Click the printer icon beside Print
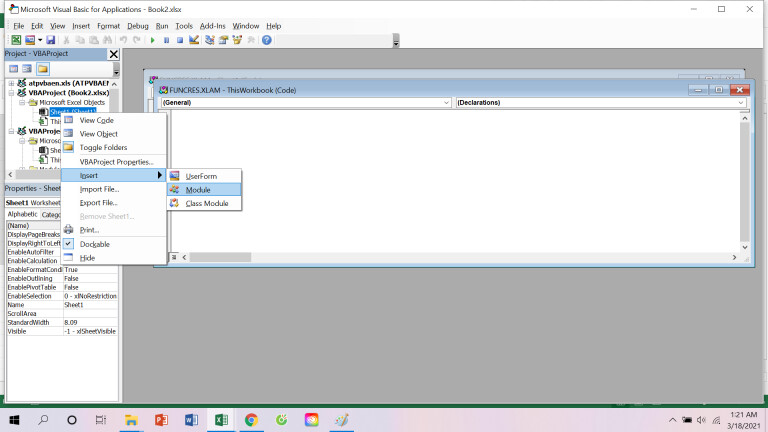 click(x=69, y=229)
